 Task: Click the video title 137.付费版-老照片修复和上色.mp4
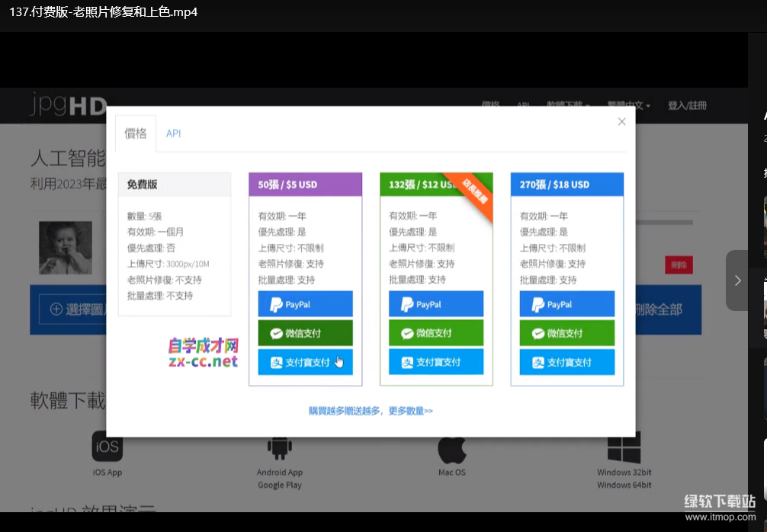[x=103, y=12]
